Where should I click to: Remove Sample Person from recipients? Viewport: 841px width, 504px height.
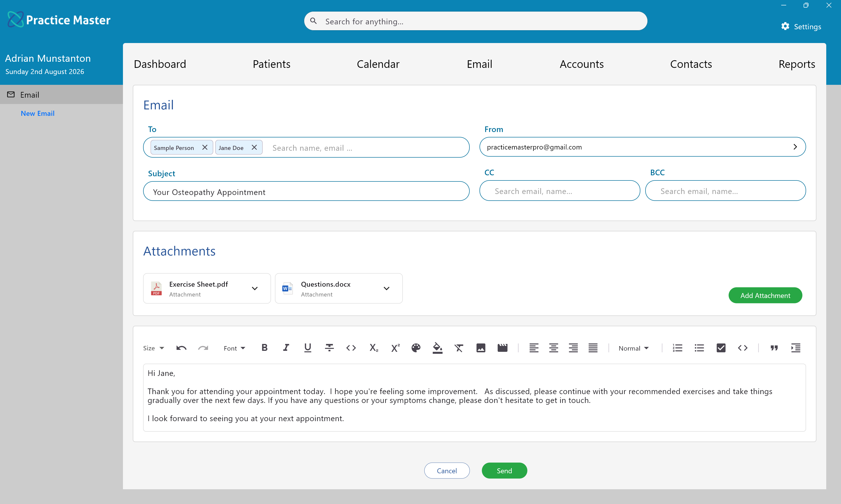(205, 148)
